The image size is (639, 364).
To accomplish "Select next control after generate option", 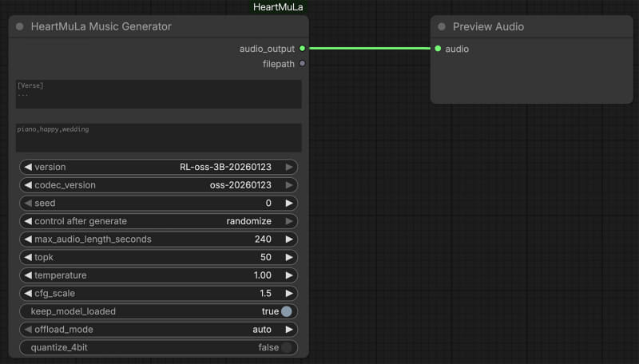I will [289, 221].
